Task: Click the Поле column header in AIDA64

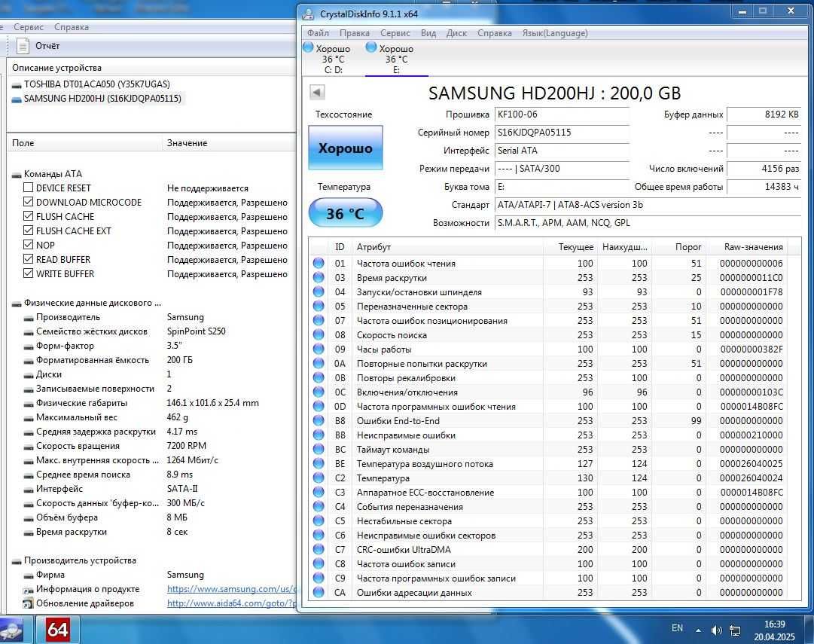Action: 83,143
